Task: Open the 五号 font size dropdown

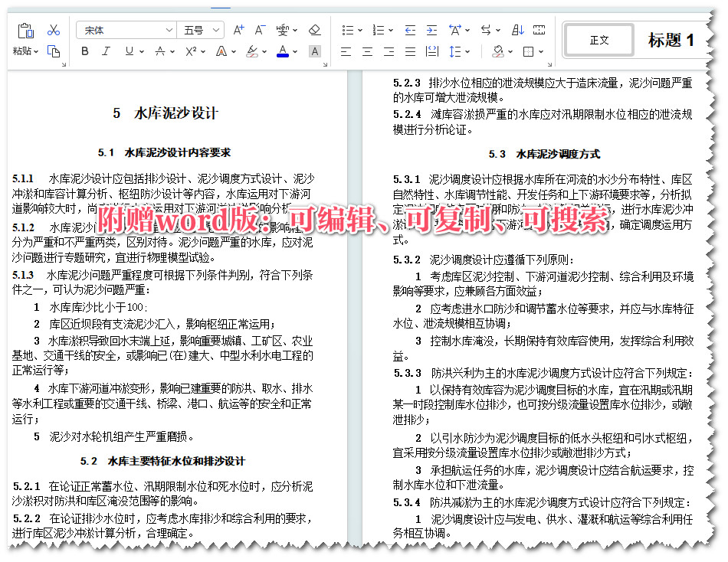Action: point(215,29)
